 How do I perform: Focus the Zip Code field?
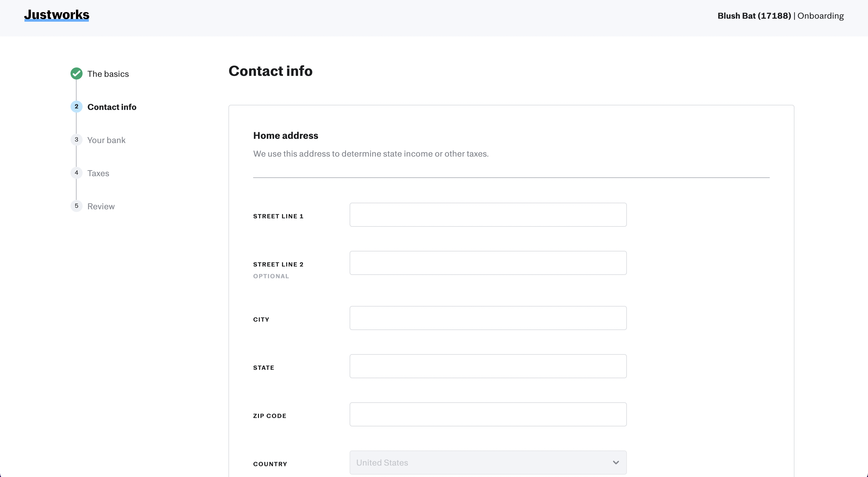click(488, 414)
